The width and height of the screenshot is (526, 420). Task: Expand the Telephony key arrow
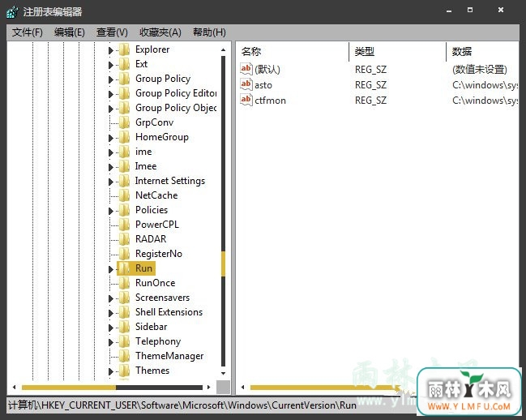[110, 342]
